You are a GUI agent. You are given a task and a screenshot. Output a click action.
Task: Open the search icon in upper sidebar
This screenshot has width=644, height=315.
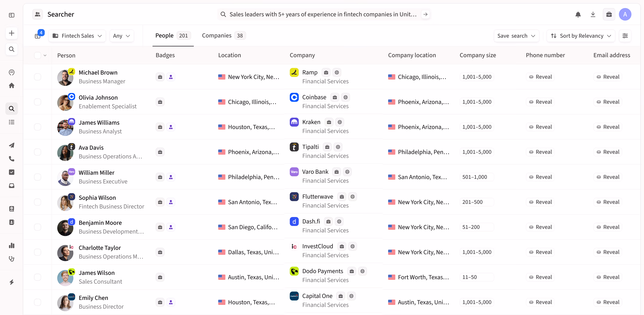tap(11, 49)
